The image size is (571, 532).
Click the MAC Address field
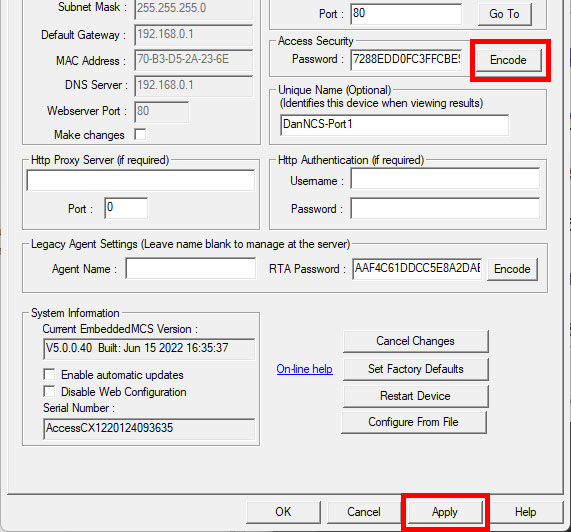tap(194, 60)
